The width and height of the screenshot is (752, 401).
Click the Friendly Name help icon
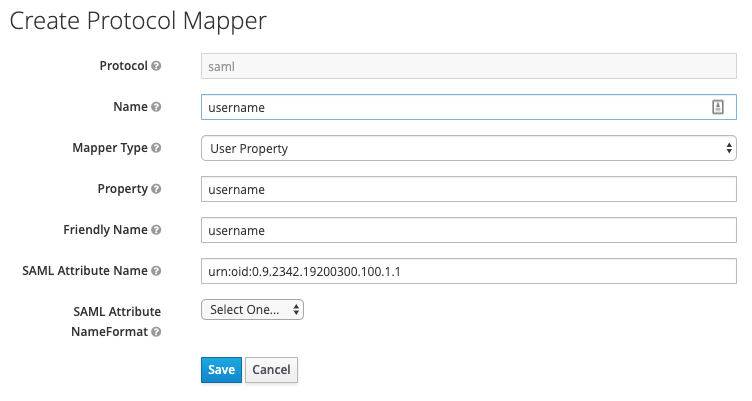[x=156, y=230]
